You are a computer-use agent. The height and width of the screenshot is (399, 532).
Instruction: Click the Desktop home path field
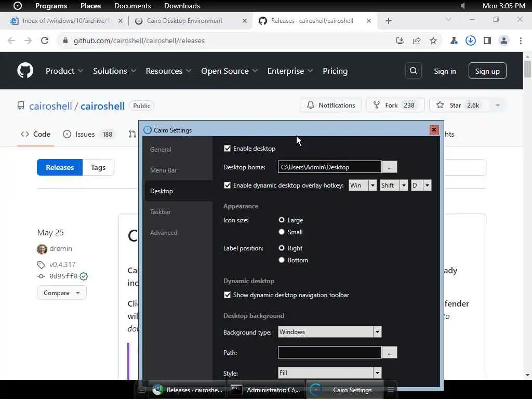click(x=329, y=167)
